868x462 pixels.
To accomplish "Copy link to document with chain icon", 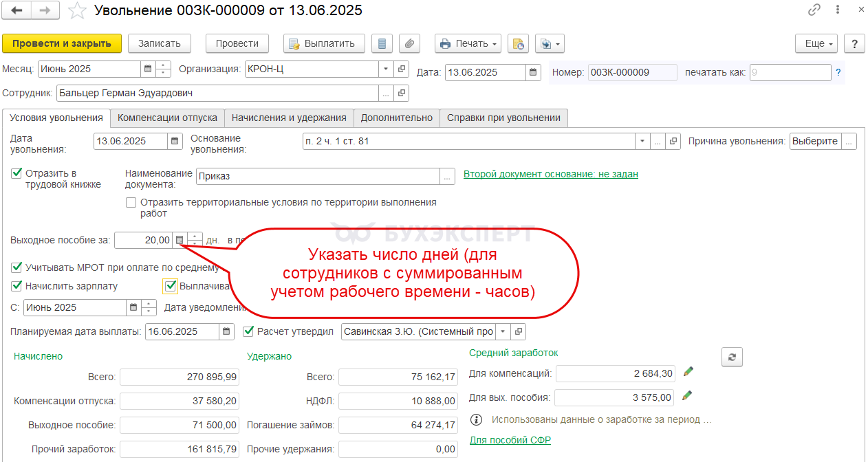I will pyautogui.click(x=814, y=10).
